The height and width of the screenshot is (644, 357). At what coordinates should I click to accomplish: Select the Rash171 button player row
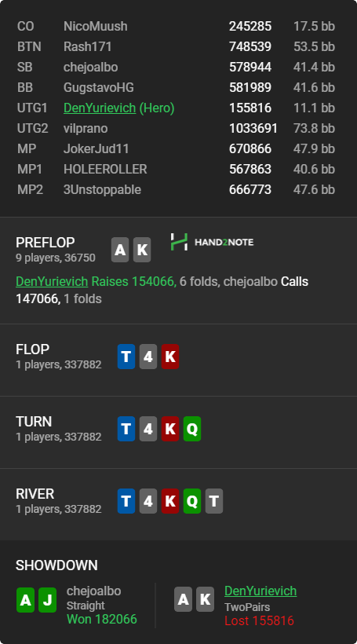[177, 47]
